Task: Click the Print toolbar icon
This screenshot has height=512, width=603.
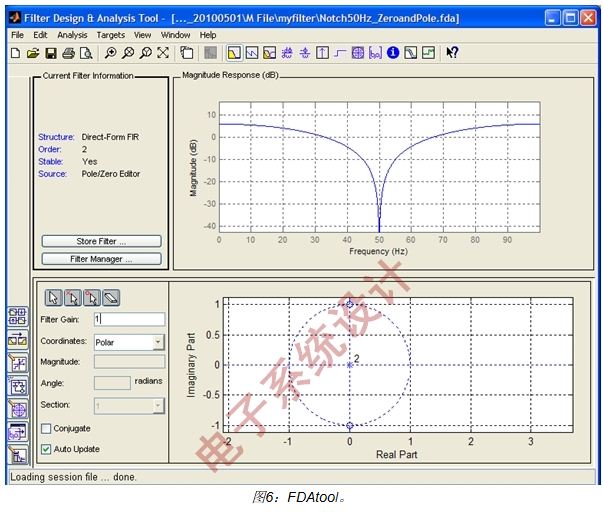Action: point(68,53)
